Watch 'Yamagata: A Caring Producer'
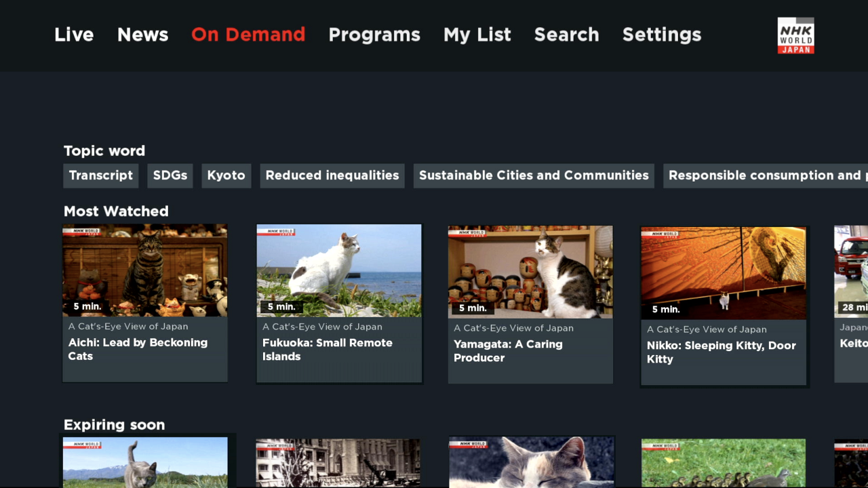Screen dimensions: 868x488 530,304
